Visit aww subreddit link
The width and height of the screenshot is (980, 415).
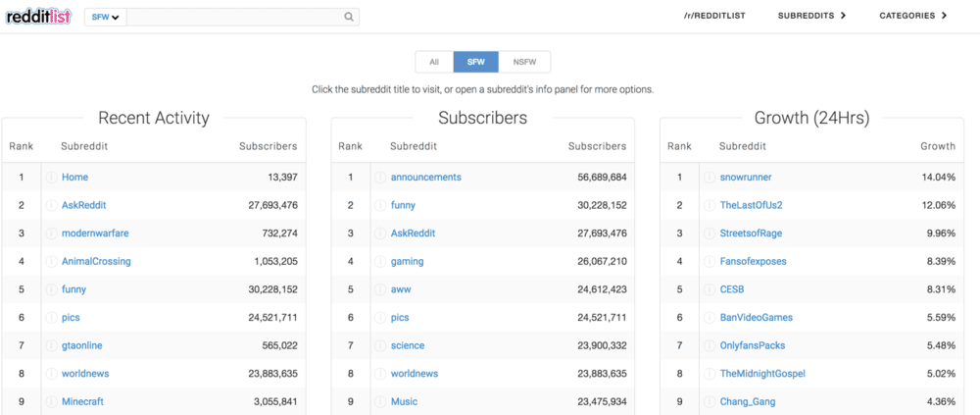[401, 289]
